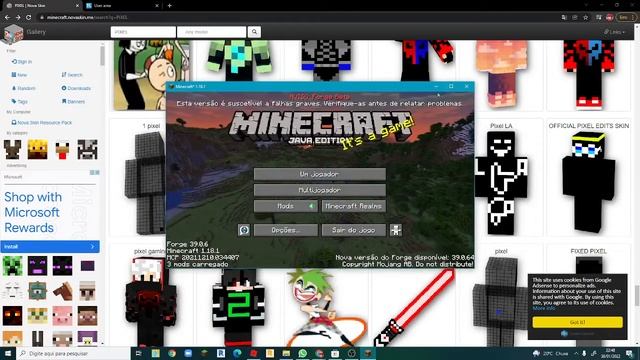
Task: Select the chicken face category icon
Action: pyautogui.click(x=62, y=149)
